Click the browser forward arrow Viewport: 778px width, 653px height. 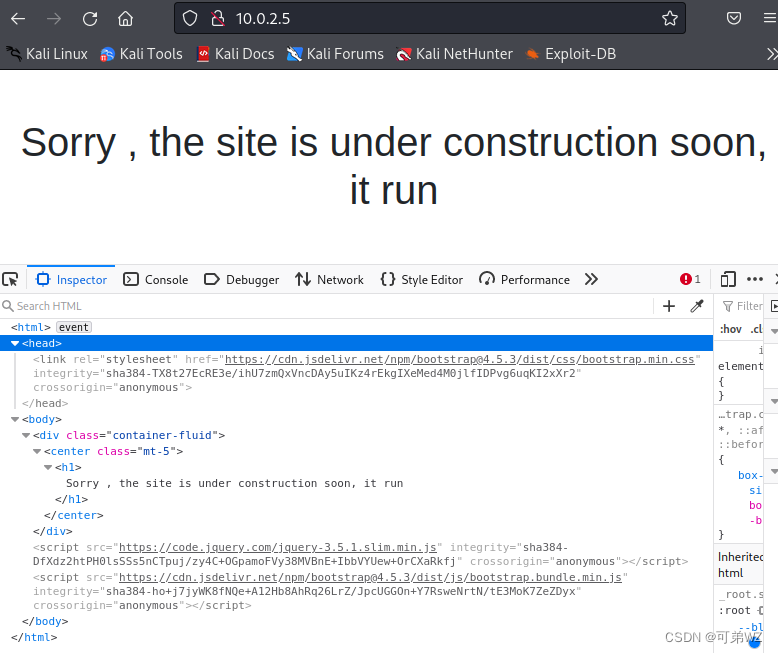click(54, 19)
